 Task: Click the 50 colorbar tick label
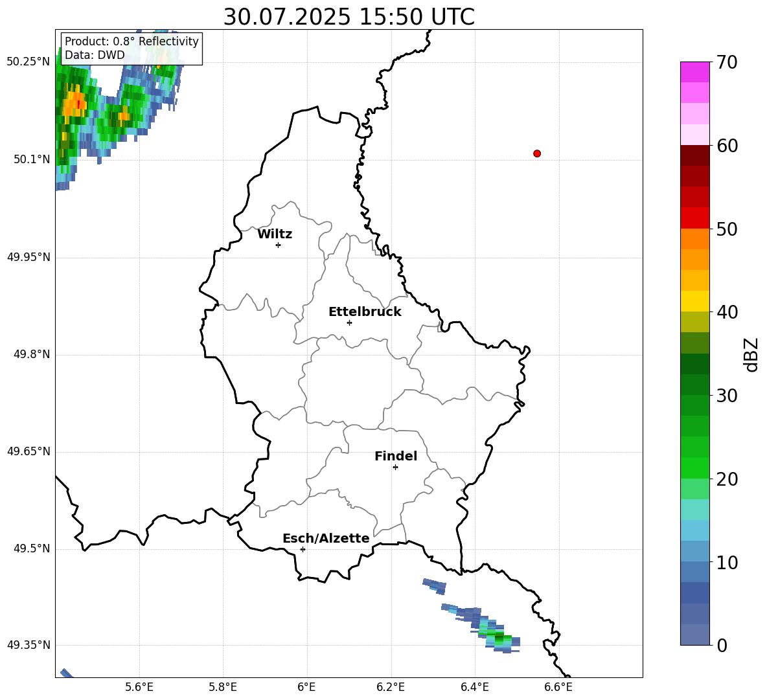click(726, 229)
